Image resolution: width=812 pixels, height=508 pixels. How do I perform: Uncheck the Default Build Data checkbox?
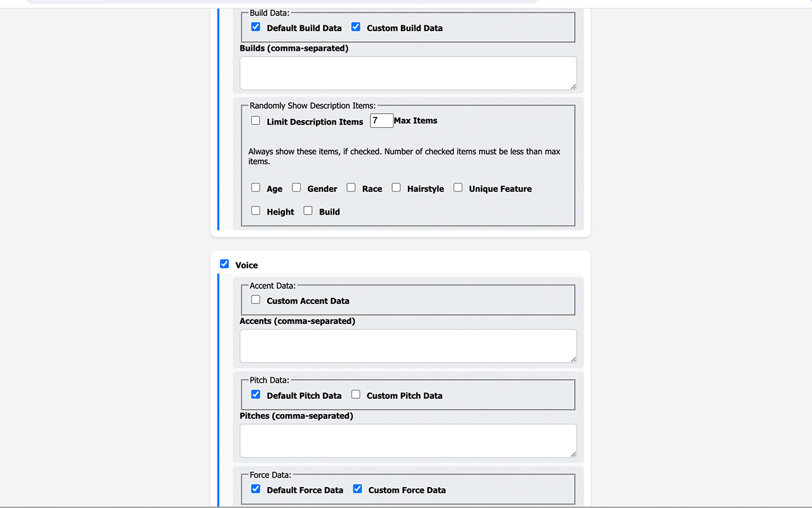256,27
